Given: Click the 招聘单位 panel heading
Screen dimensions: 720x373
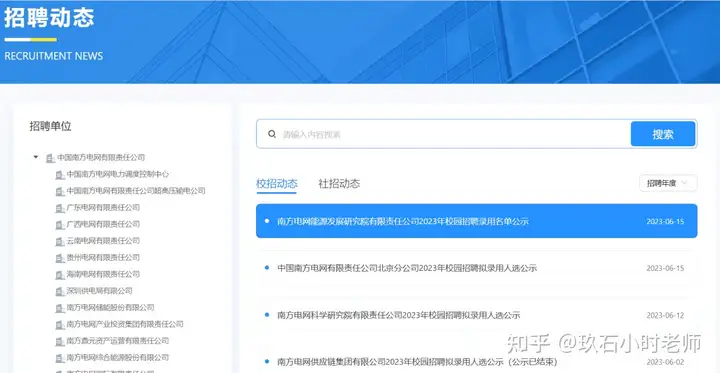Looking at the screenshot, I should (51, 126).
